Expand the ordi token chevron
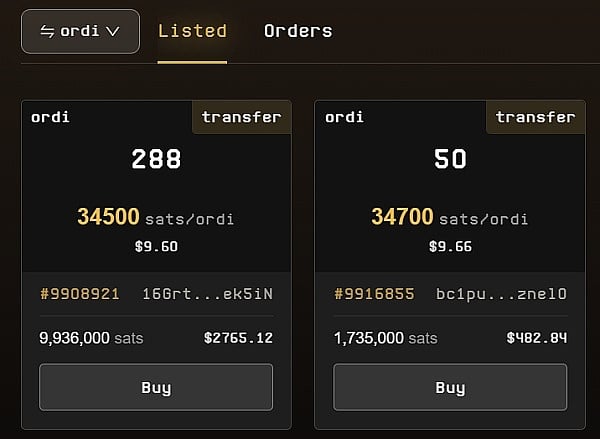This screenshot has height=439, width=600. point(113,31)
